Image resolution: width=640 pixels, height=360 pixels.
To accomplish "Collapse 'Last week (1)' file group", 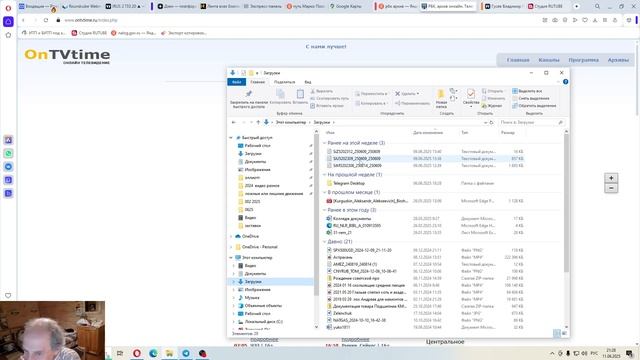I will coord(325,175).
